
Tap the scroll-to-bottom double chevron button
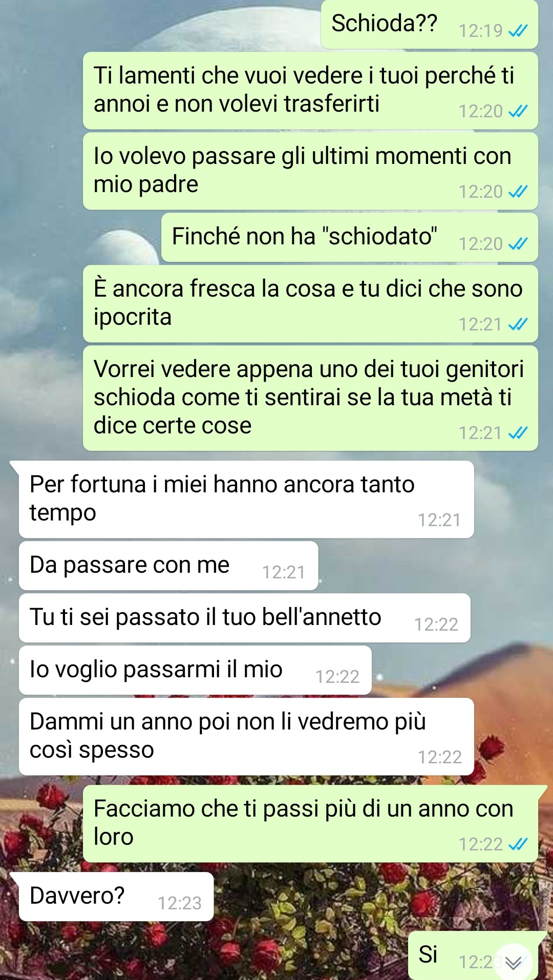(x=513, y=963)
